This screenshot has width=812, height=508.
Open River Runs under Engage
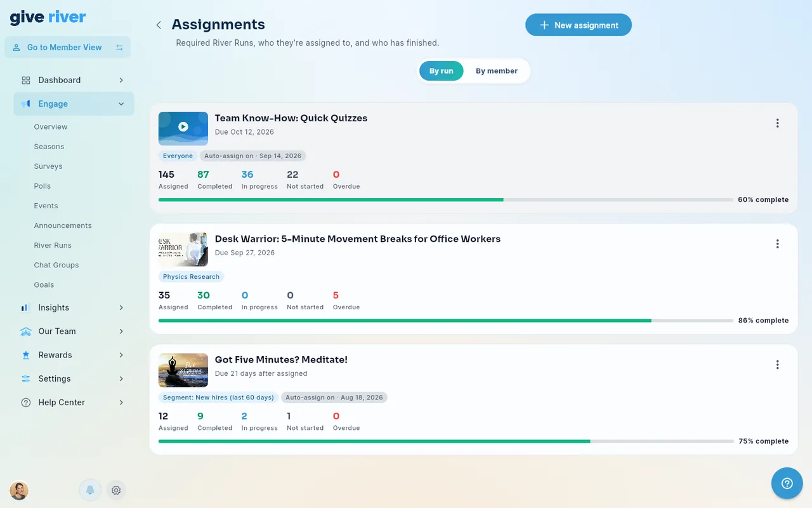coord(53,245)
